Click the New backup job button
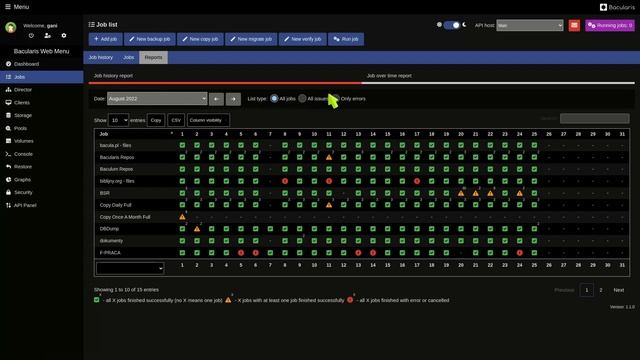640x360 pixels. coord(150,39)
